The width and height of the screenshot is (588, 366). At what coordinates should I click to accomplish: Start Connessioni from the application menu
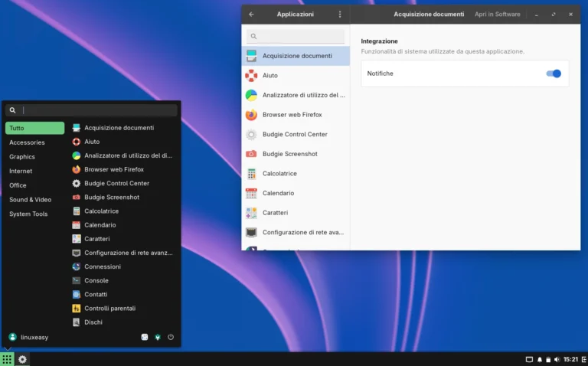click(x=102, y=267)
